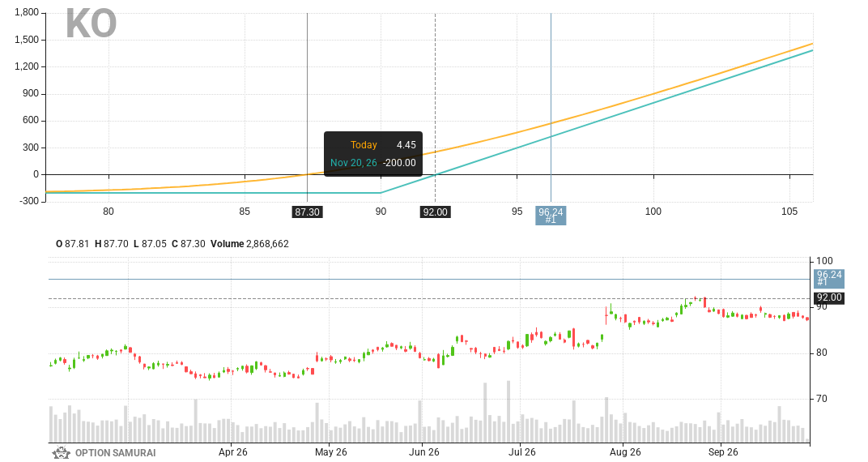
Task: Click the O 87.81 open price value
Action: point(73,244)
